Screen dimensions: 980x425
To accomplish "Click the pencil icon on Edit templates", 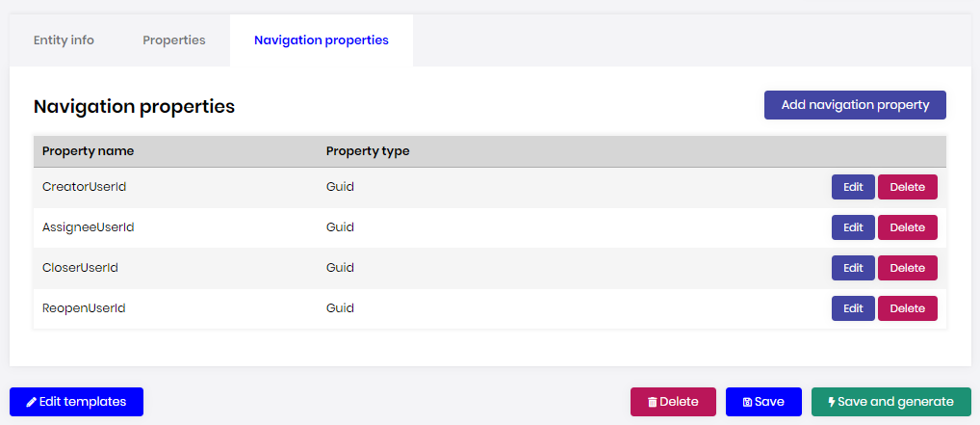I will [32, 402].
